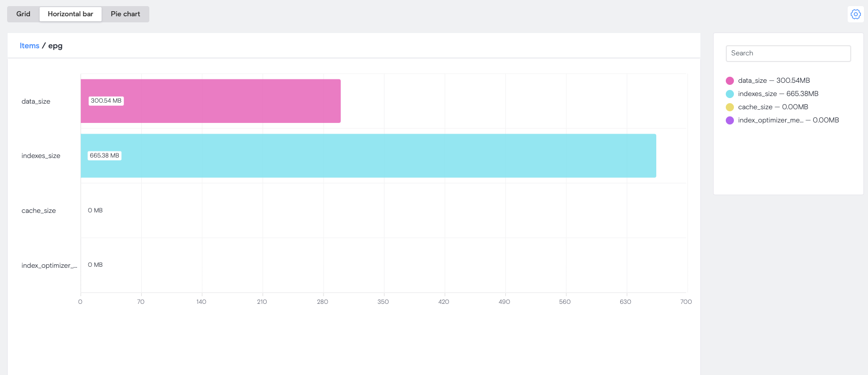Click the cache_size axis label
This screenshot has height=375, width=868.
tap(39, 211)
